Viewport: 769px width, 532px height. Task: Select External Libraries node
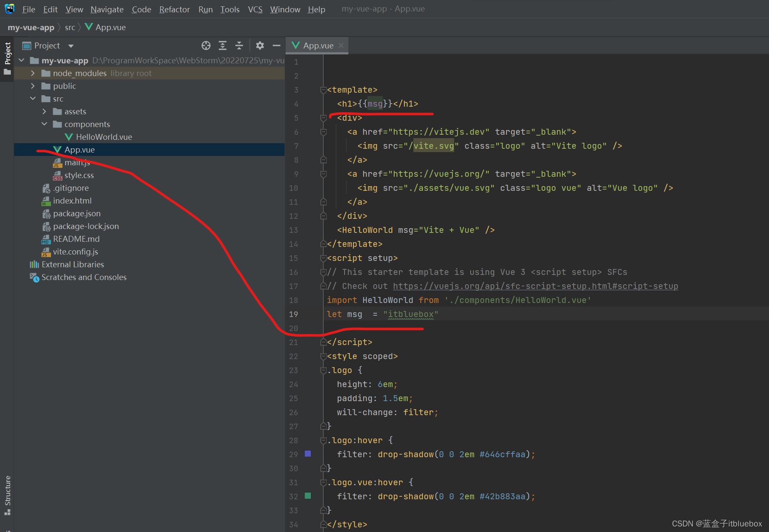point(73,264)
